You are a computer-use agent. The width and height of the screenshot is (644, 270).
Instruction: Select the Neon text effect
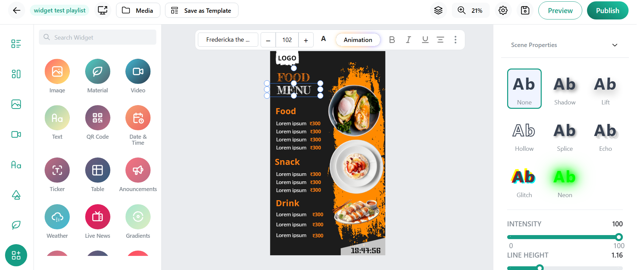565,181
